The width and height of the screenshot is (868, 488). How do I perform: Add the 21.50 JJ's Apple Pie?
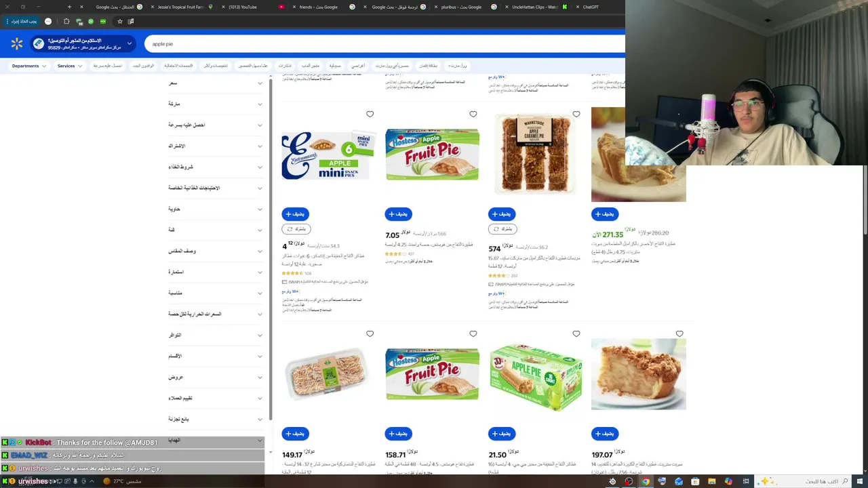(x=502, y=434)
